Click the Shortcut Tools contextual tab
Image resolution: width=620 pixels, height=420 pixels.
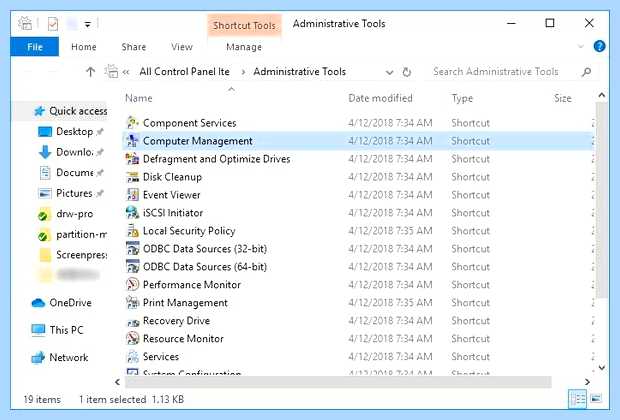click(244, 25)
